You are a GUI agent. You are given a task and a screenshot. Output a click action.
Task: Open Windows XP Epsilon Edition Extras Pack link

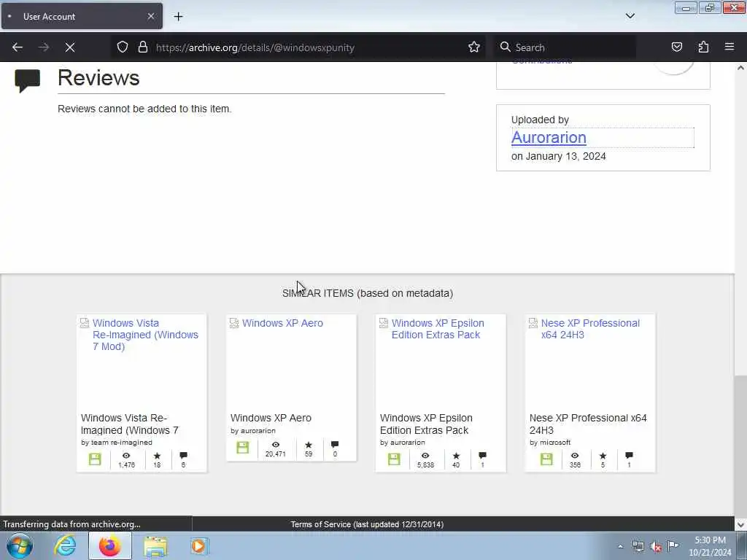[438, 329]
